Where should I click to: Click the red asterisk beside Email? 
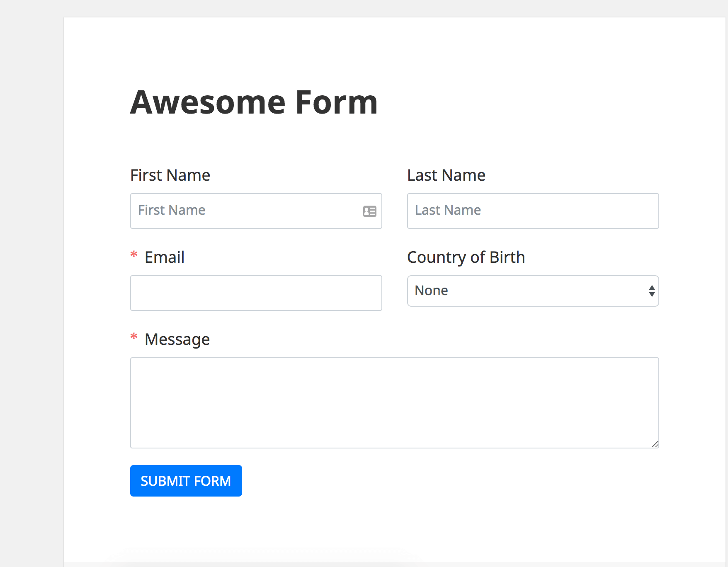(x=134, y=254)
